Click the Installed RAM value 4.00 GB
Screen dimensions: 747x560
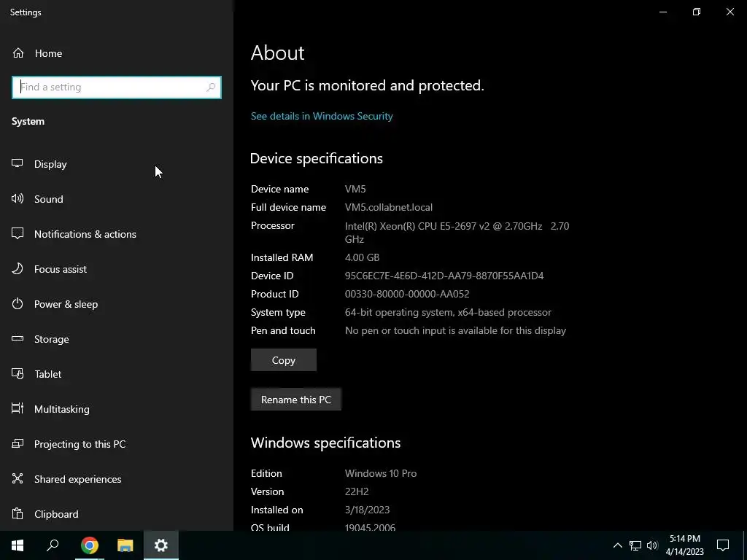(x=362, y=257)
